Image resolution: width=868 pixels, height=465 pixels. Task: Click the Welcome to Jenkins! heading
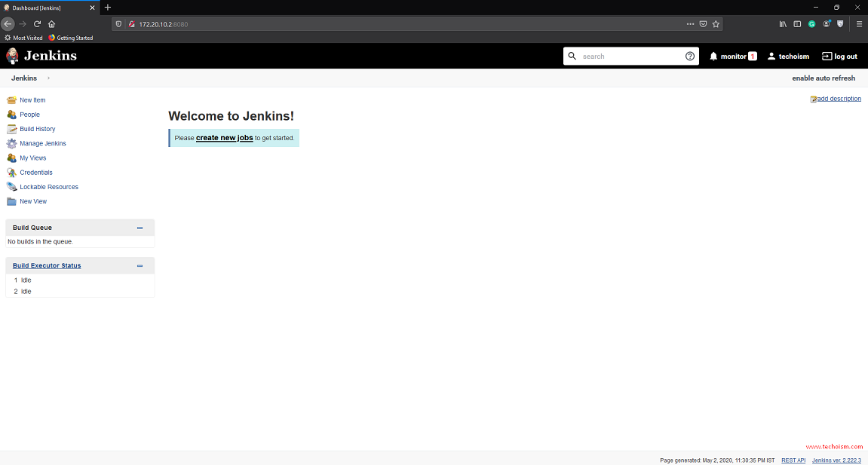point(231,116)
